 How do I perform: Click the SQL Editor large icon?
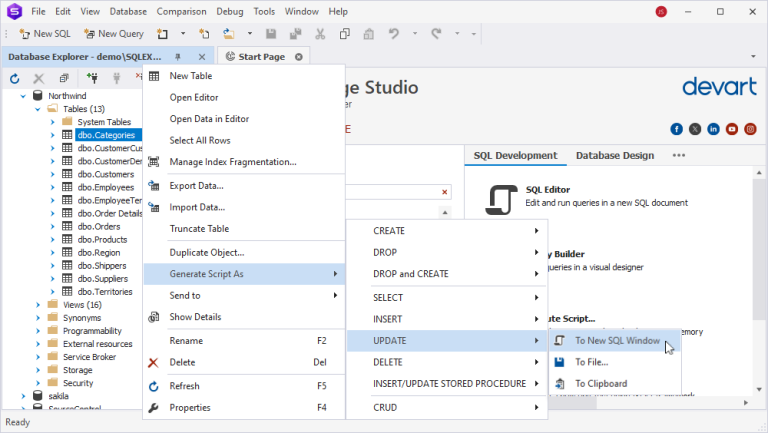pos(501,200)
